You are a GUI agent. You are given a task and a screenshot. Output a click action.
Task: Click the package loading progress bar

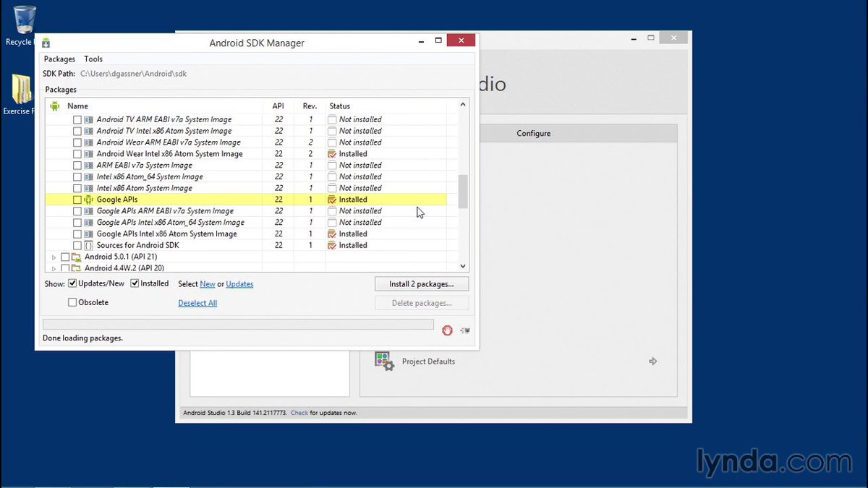[238, 325]
